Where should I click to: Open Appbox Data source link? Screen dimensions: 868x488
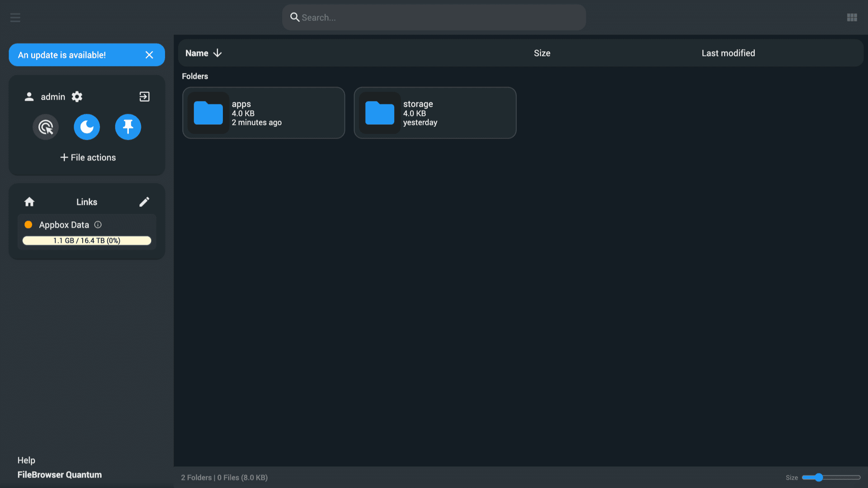pyautogui.click(x=87, y=232)
